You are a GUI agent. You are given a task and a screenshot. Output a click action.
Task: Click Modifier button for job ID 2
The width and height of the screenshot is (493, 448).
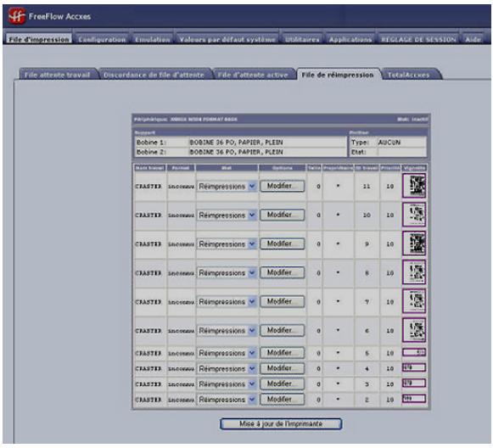point(282,400)
